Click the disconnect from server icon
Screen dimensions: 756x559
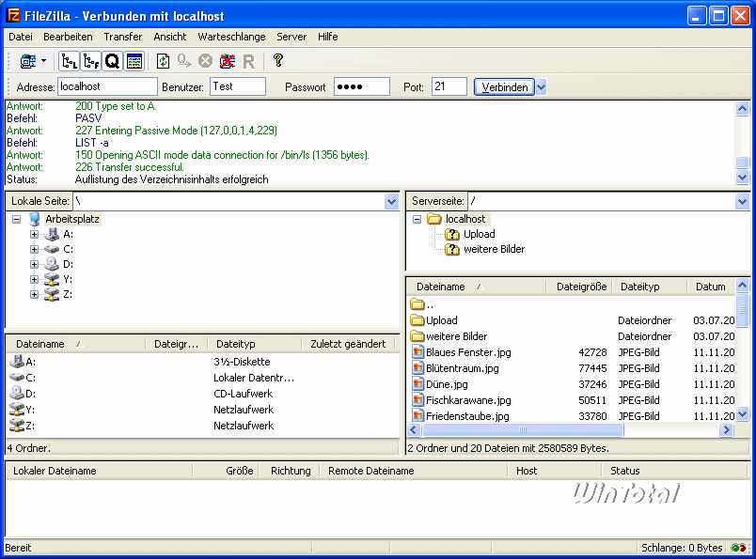coord(227,61)
